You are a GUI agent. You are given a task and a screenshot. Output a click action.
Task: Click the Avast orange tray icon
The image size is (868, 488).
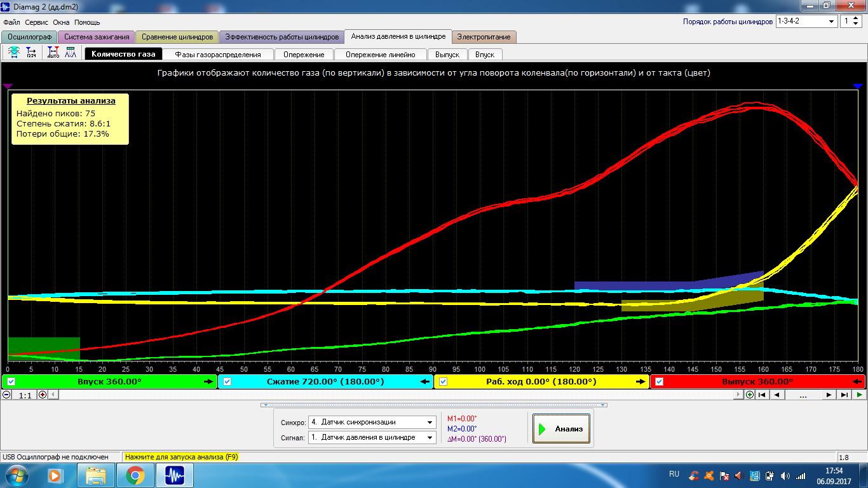709,475
